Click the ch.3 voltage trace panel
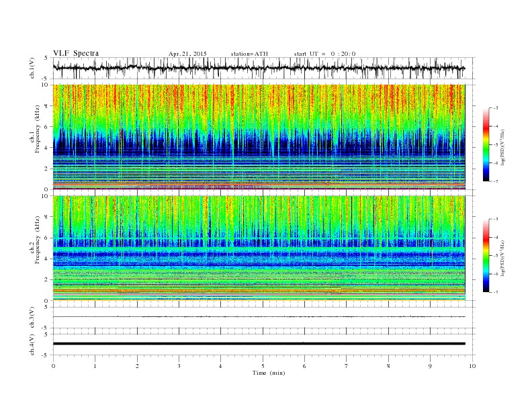 click(264, 318)
